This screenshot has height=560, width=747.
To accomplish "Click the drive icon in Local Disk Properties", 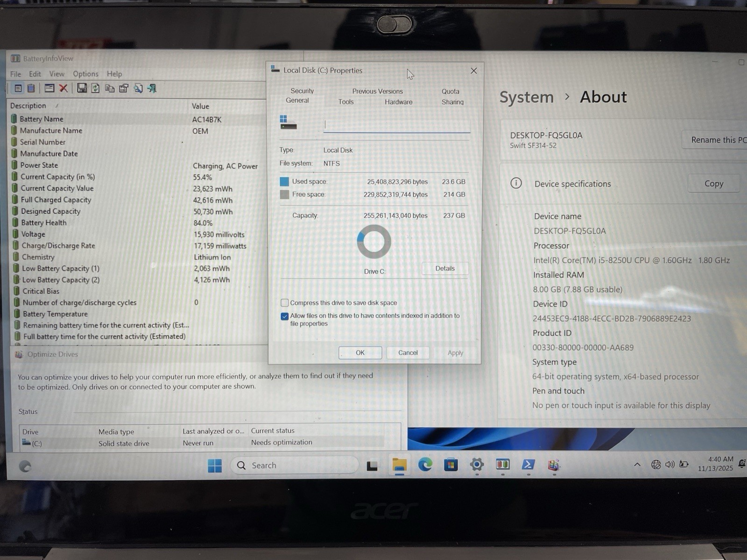I will (288, 123).
